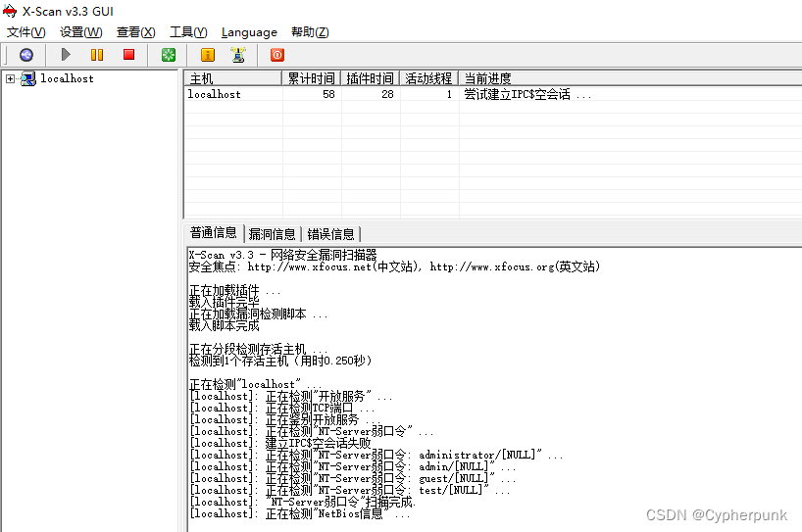Click the 当前进度 column header
This screenshot has width=802, height=532.
(x=630, y=78)
